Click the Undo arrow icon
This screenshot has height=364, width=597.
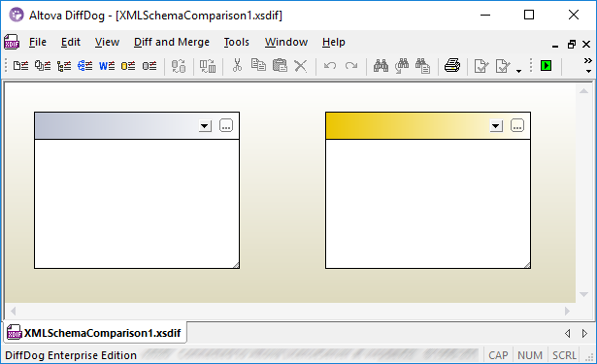click(x=330, y=65)
